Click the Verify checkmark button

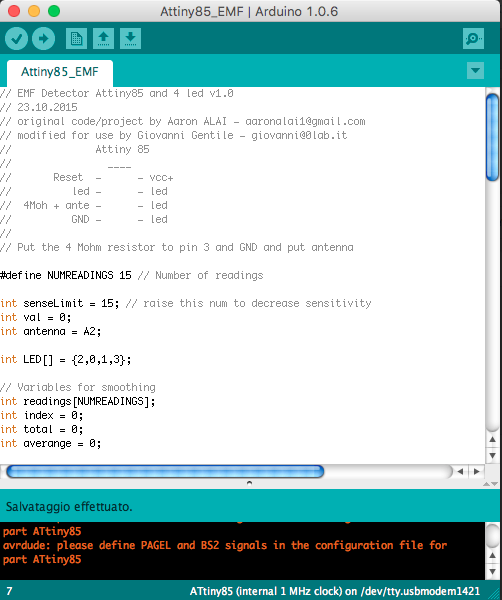point(16,39)
